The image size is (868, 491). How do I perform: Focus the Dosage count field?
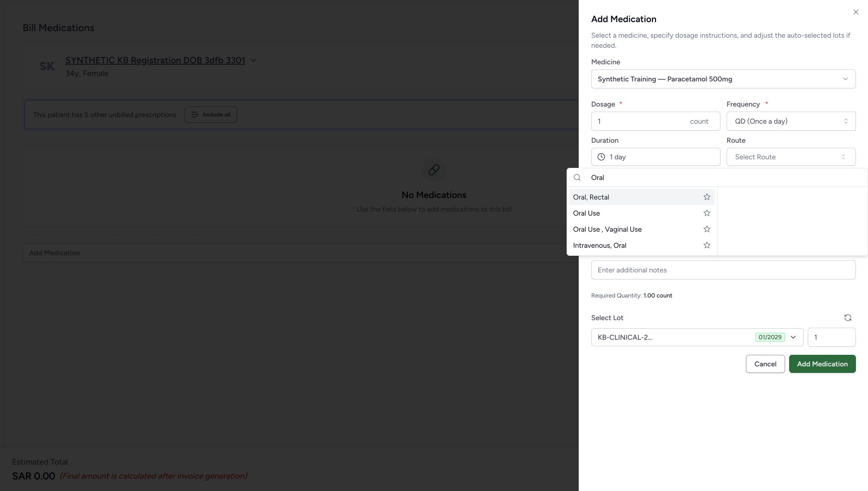[x=656, y=121]
